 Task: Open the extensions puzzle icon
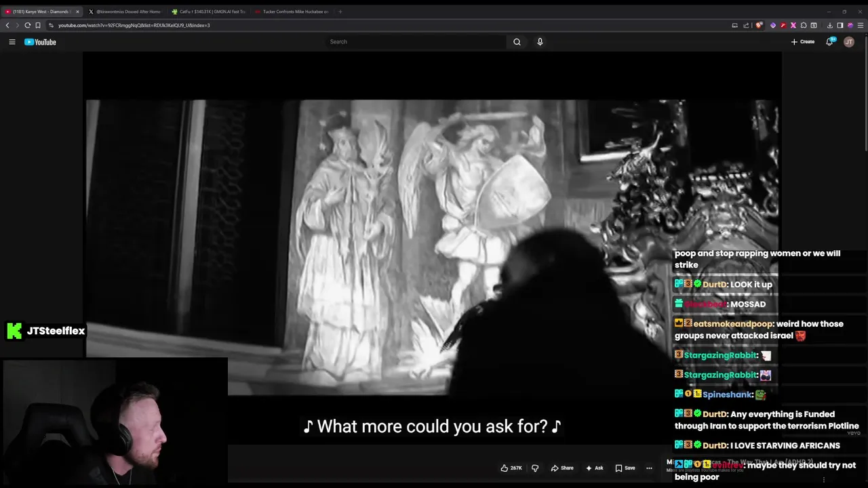804,25
